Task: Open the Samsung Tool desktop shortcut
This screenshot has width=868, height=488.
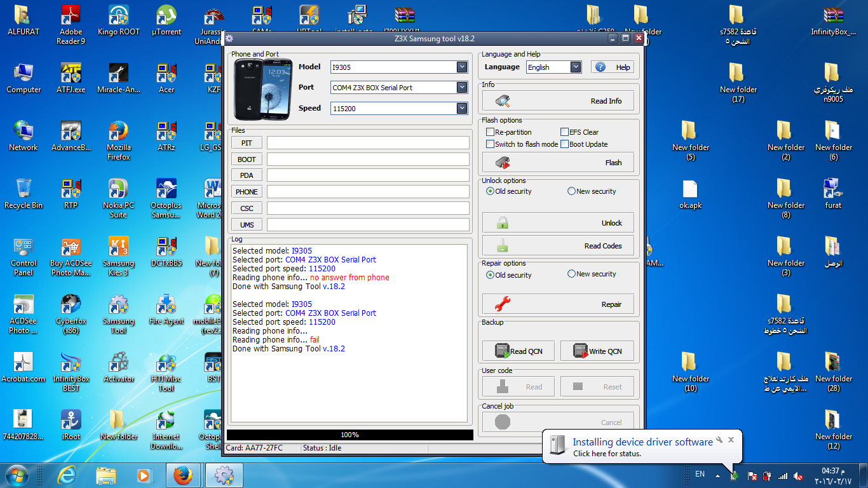Action: click(118, 314)
